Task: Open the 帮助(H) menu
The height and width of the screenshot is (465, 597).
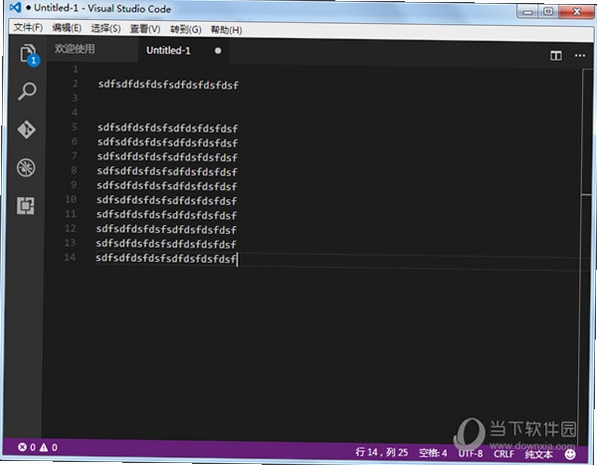Action: point(227,30)
